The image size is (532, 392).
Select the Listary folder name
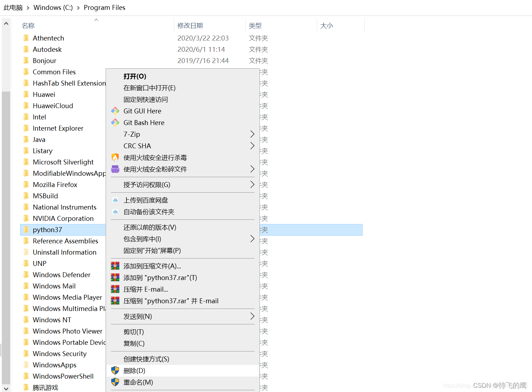[x=43, y=151]
